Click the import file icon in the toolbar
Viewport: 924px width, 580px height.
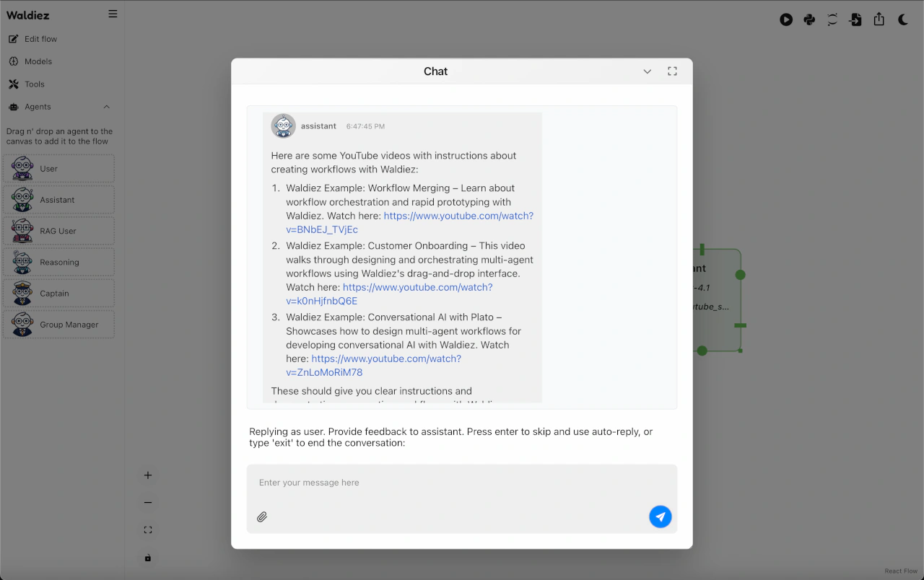tap(855, 20)
